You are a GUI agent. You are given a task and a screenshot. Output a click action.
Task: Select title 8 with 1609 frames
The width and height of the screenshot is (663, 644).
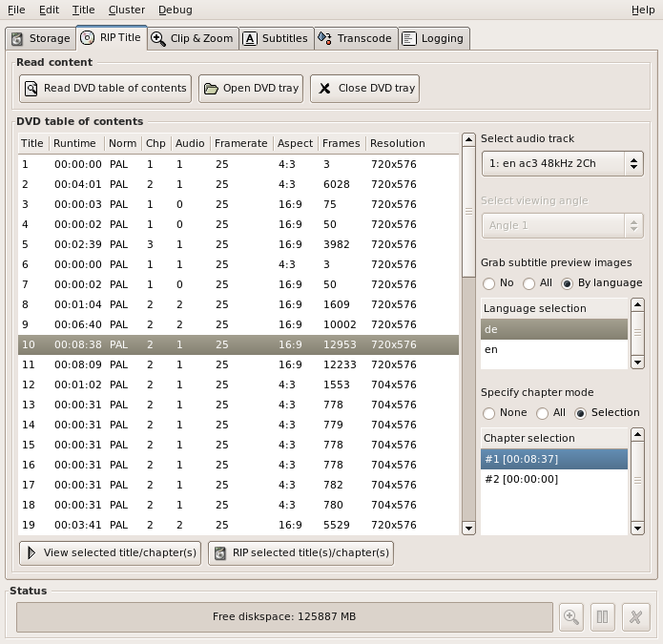[x=238, y=305]
